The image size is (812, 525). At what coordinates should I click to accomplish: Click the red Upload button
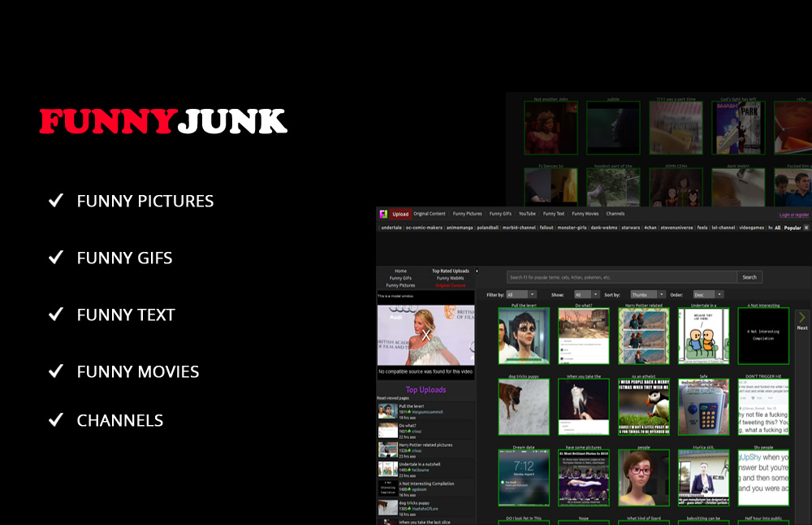tap(400, 214)
